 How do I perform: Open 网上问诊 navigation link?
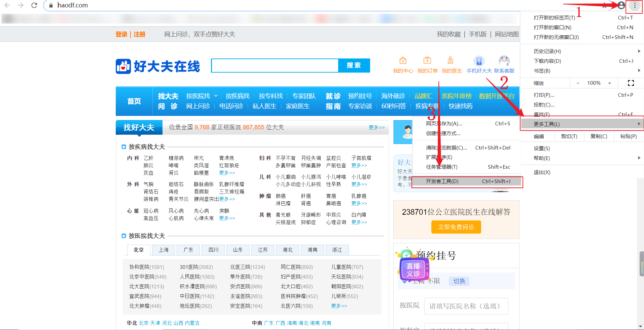(x=198, y=106)
